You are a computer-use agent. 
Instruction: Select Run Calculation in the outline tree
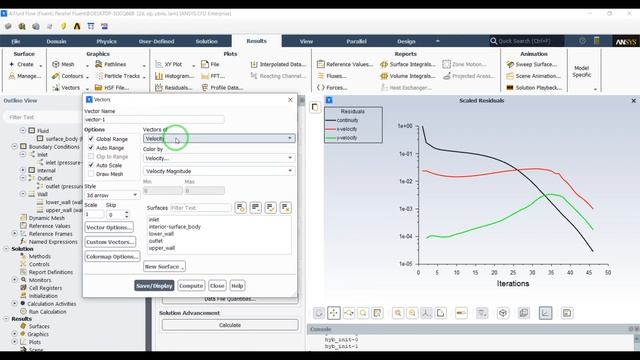(x=47, y=311)
